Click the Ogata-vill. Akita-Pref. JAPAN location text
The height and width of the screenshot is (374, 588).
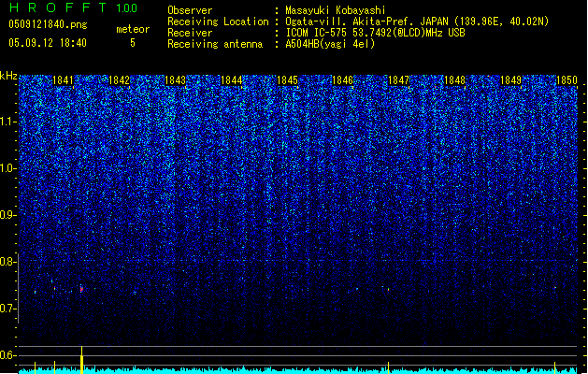[417, 22]
